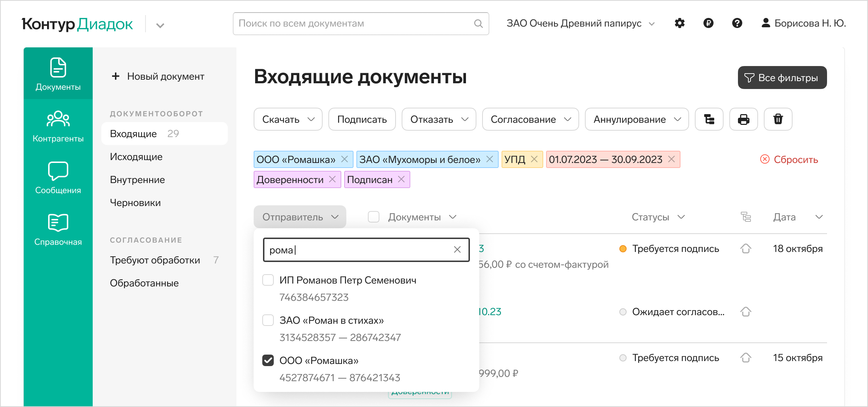The height and width of the screenshot is (407, 868).
Task: Click the search magnifier icon
Action: [x=478, y=24]
